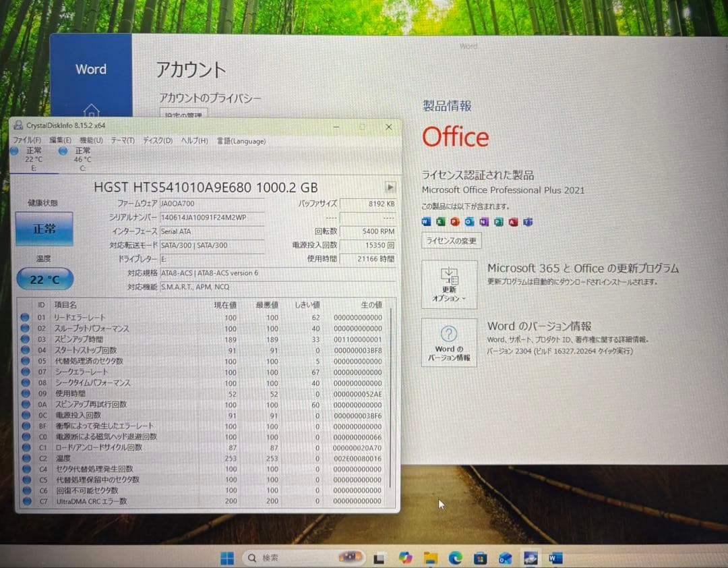Click the 正常 health status button
728x568 pixels.
point(44,229)
